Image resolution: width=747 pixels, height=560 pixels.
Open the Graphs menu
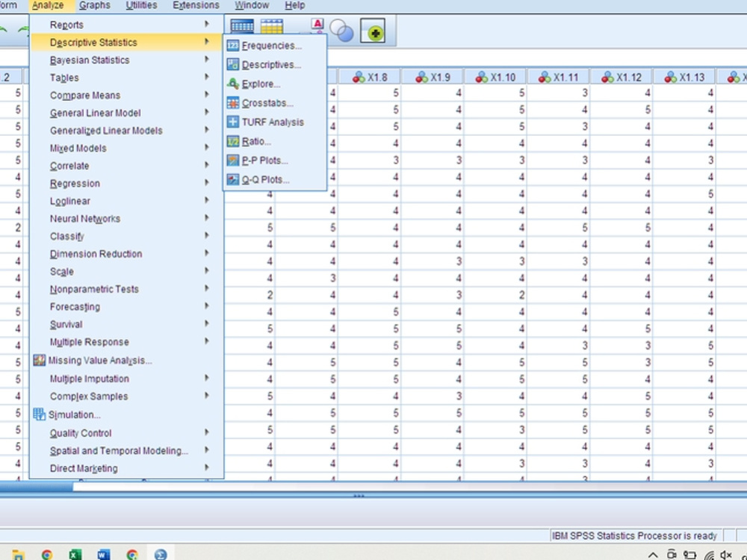coord(94,5)
